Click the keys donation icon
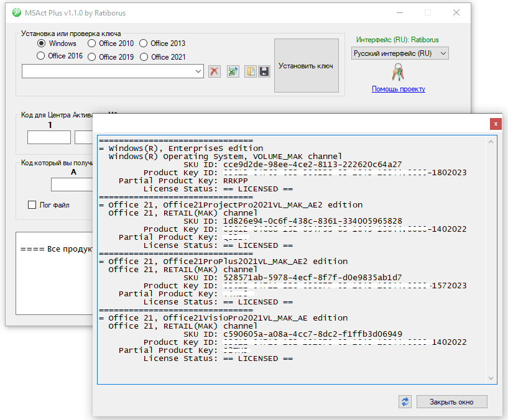 (x=398, y=72)
